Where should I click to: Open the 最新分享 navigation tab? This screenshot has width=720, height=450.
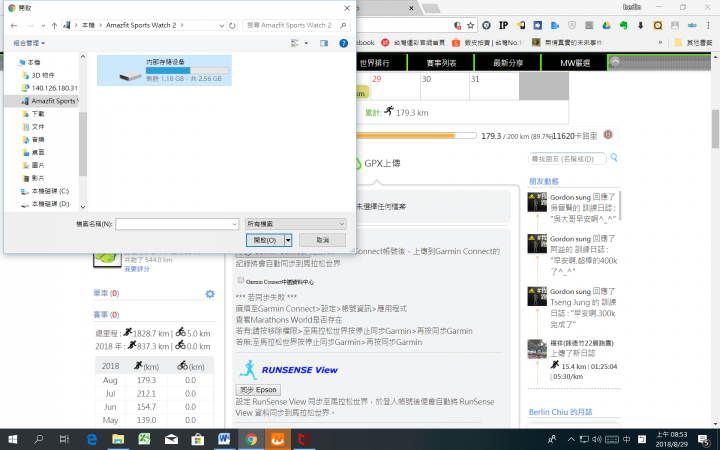pyautogui.click(x=508, y=63)
